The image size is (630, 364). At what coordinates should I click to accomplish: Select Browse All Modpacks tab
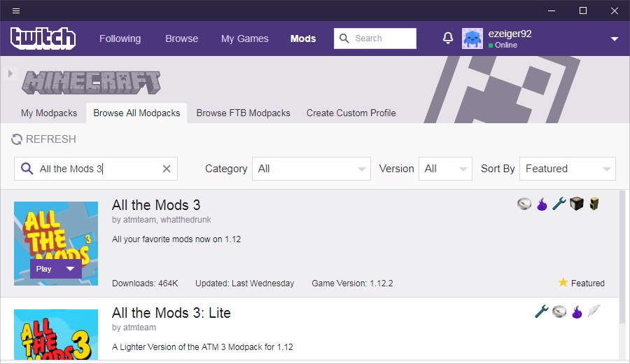coord(136,113)
